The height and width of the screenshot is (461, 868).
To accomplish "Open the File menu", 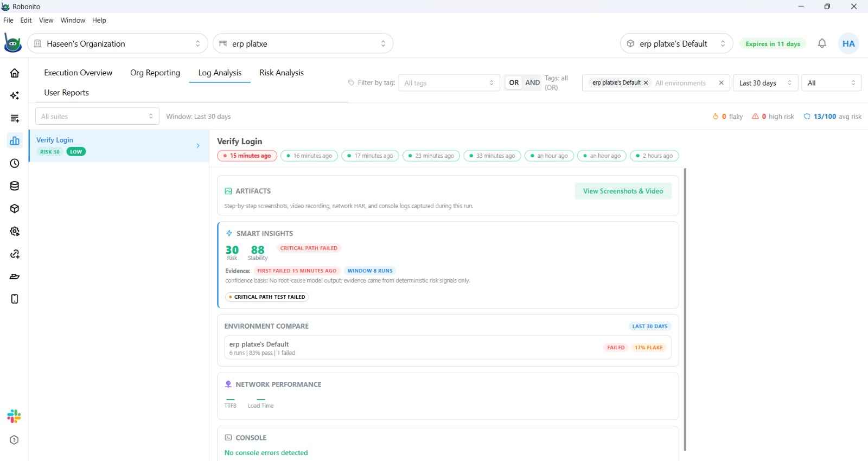I will (8, 20).
